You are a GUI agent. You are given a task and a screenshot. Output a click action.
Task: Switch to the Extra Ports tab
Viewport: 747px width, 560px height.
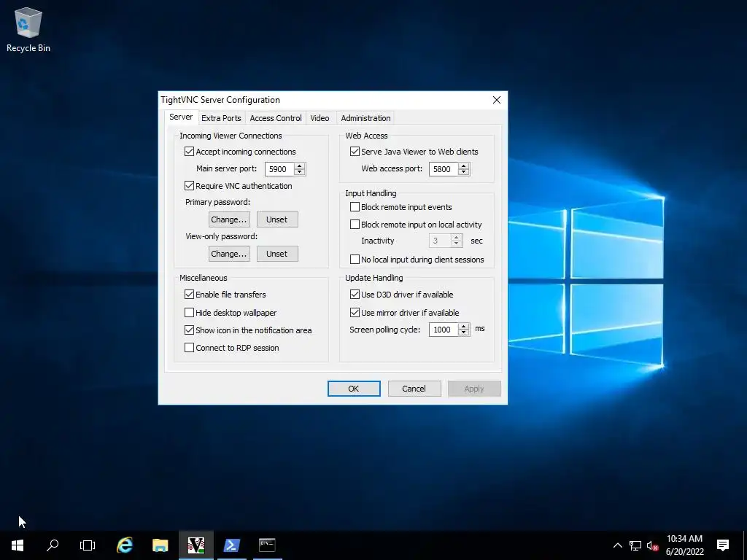click(221, 118)
